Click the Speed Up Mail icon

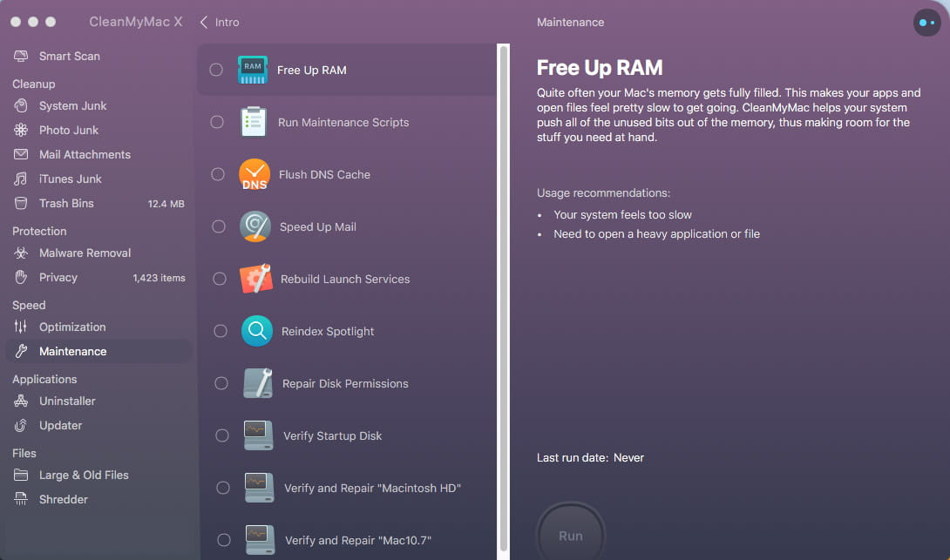[x=255, y=226]
